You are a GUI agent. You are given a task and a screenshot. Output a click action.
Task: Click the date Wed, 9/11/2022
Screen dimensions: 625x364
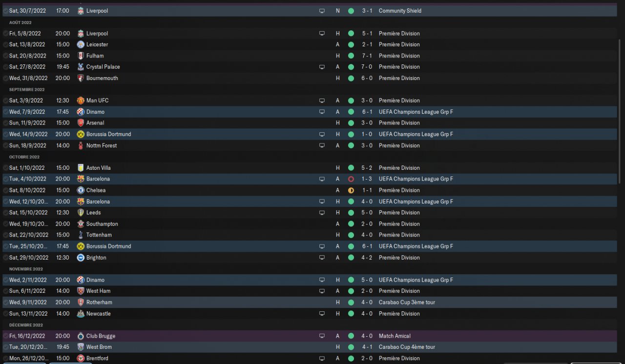pyautogui.click(x=28, y=303)
